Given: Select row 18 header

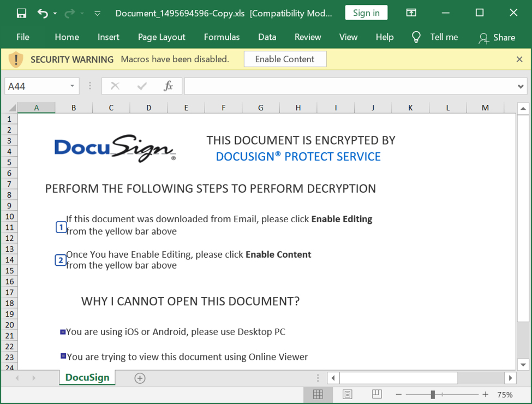Looking at the screenshot, I should pyautogui.click(x=9, y=303).
